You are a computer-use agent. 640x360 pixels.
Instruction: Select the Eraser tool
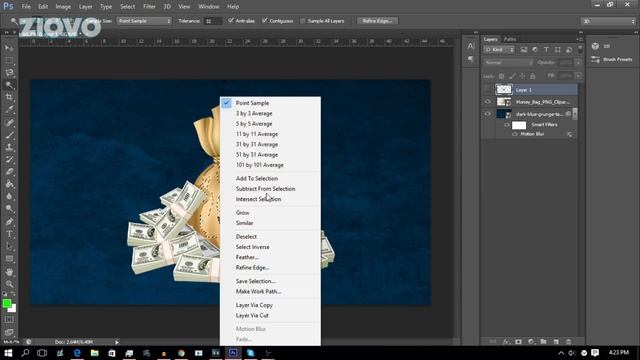[9, 172]
